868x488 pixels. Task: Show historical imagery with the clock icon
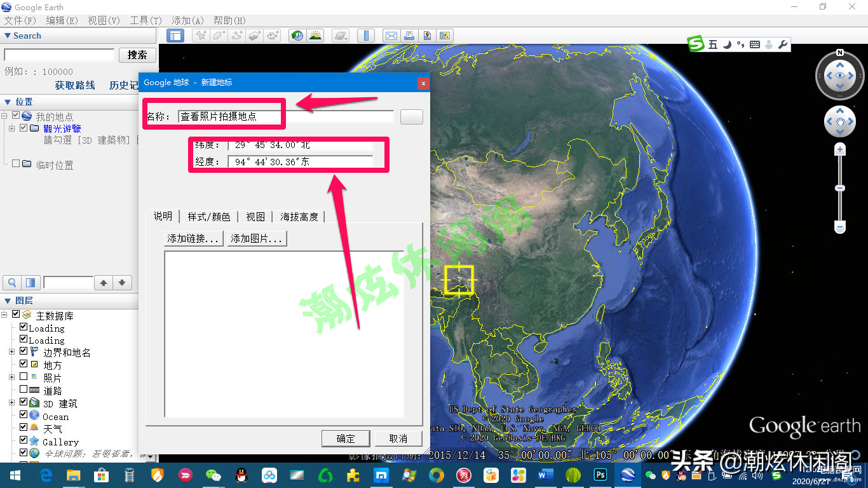point(297,36)
